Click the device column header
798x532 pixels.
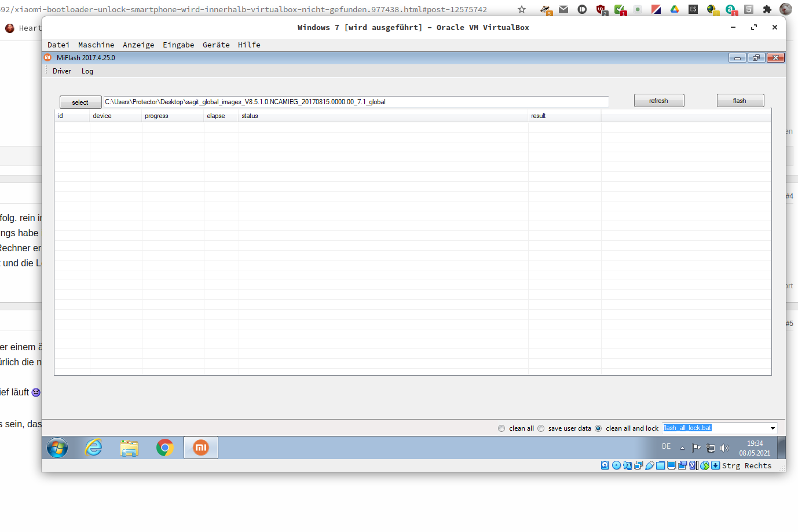click(x=116, y=116)
